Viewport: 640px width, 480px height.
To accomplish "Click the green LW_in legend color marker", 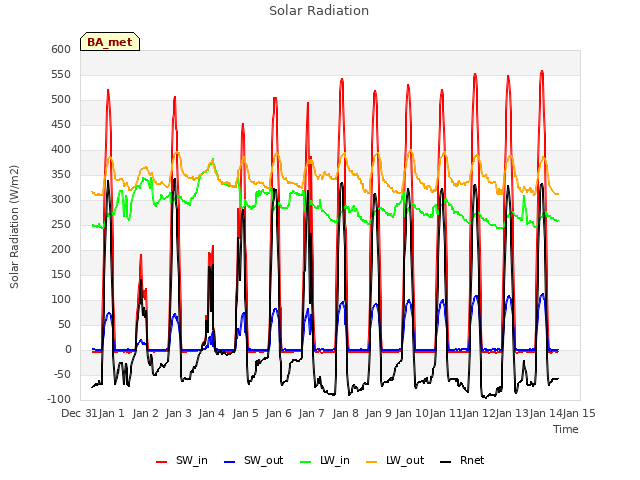I will click(x=306, y=462).
